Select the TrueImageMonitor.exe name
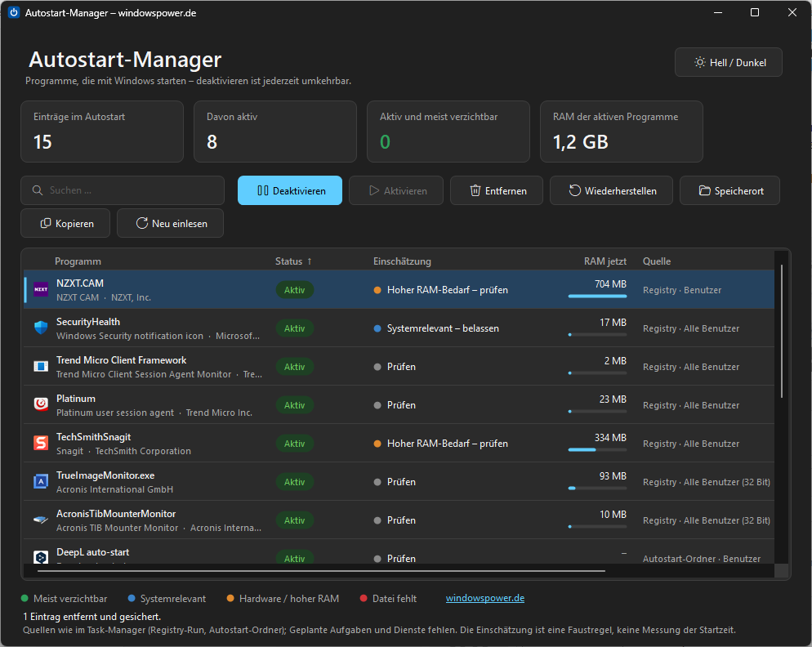 (105, 475)
